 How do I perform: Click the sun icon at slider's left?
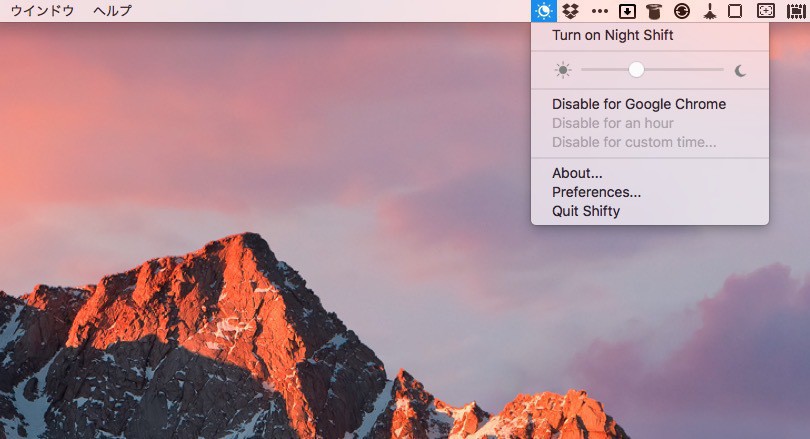[x=563, y=70]
